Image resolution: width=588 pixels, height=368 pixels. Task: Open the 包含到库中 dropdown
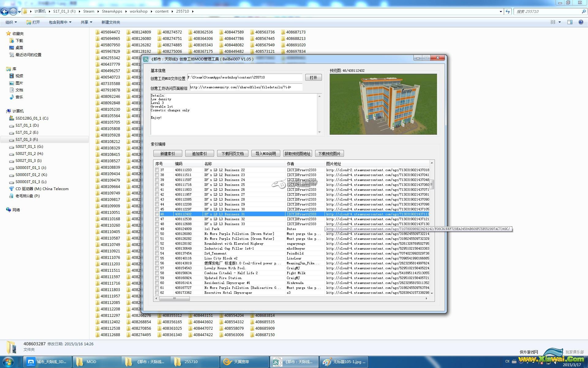coord(60,22)
